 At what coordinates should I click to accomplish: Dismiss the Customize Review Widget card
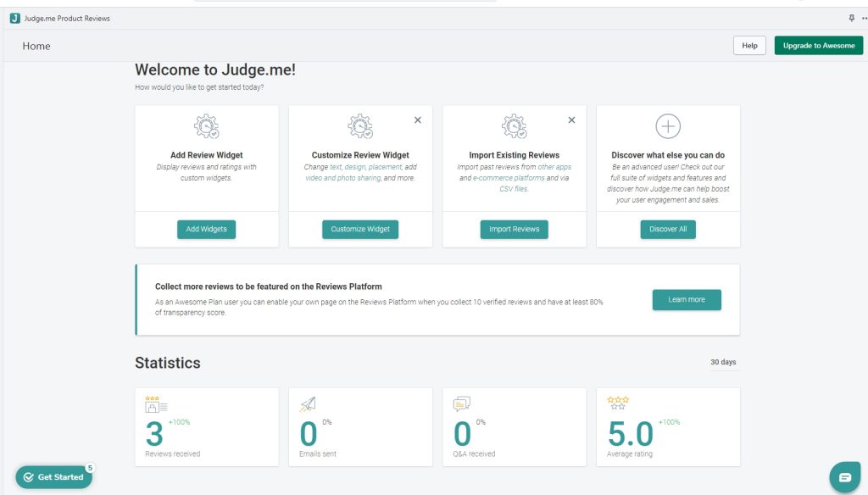[418, 120]
